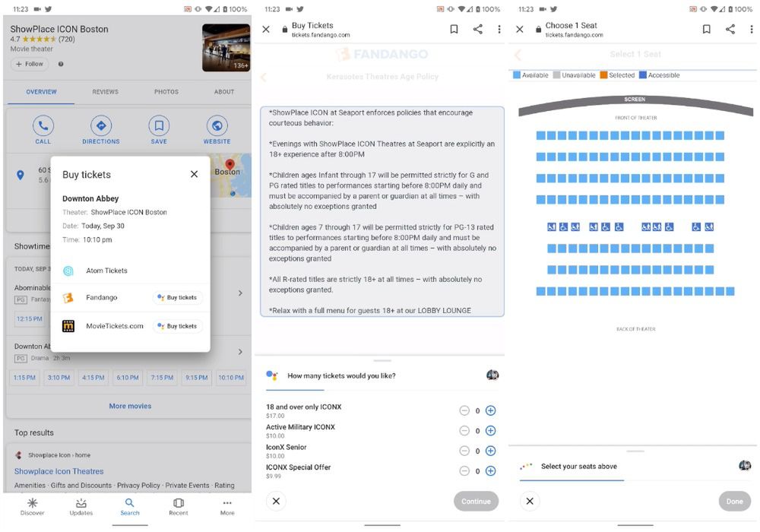Increase ICONX Special Offer tickets

[x=490, y=471]
